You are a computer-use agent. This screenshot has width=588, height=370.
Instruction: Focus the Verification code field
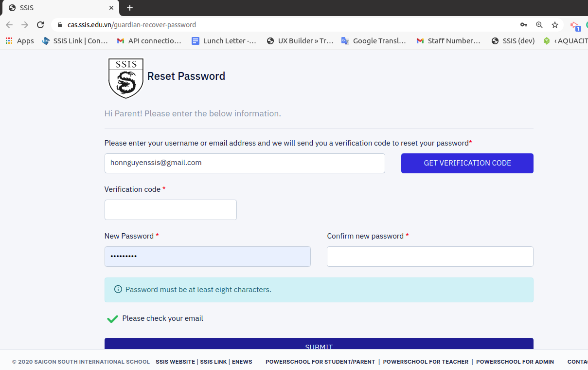click(171, 210)
